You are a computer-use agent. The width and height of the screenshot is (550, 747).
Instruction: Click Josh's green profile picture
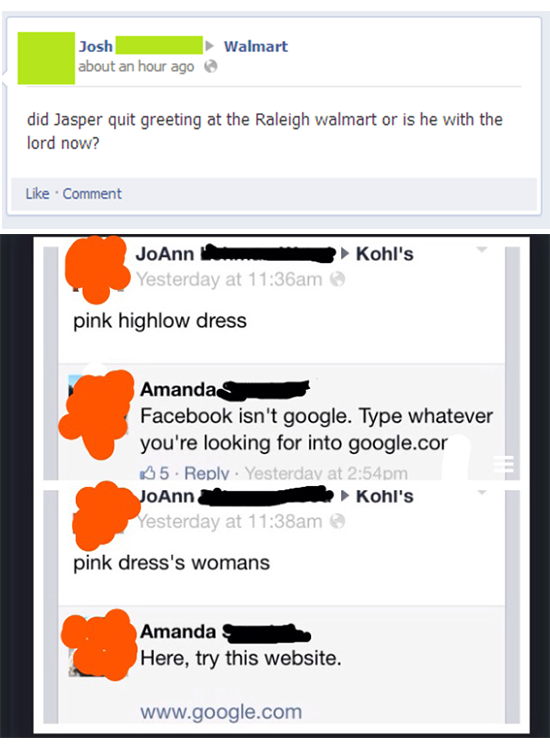coord(46,58)
